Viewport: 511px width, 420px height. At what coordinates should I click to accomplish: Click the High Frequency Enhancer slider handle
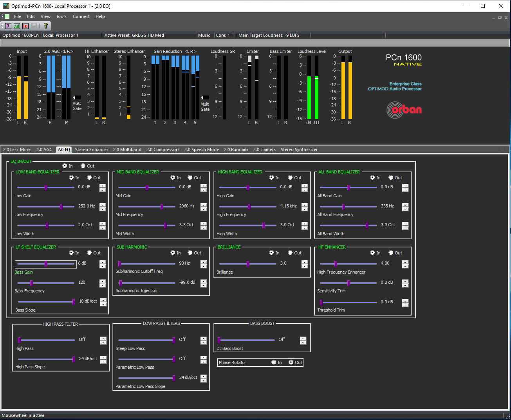(336, 264)
